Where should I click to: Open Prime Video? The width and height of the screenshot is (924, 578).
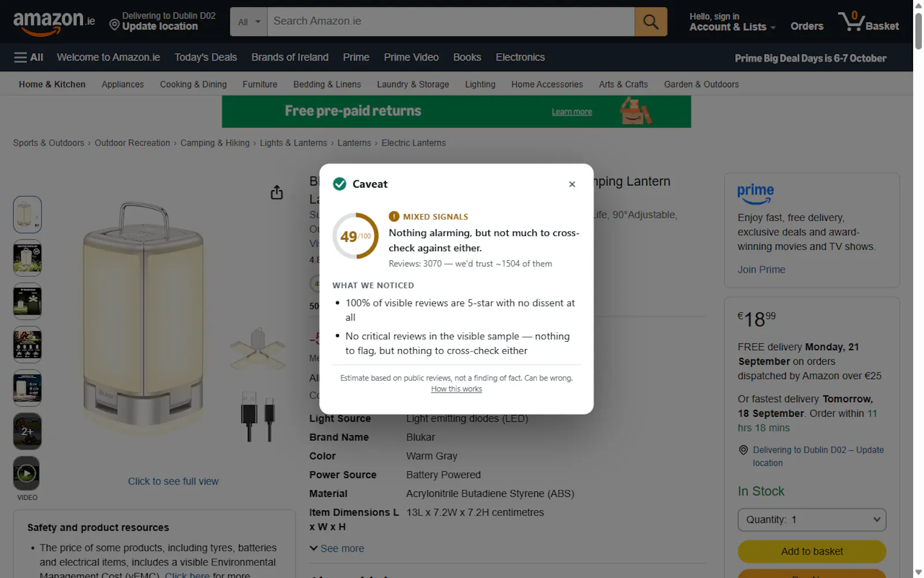(x=411, y=57)
